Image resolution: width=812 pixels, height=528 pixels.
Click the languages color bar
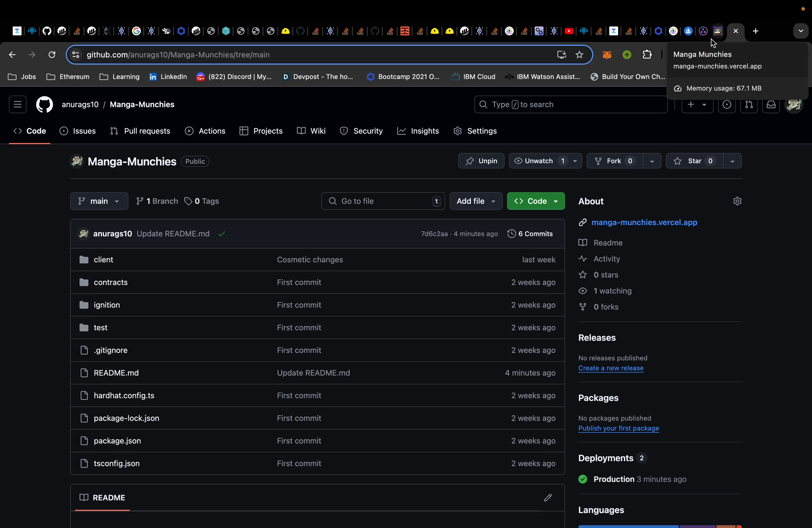coord(660,526)
